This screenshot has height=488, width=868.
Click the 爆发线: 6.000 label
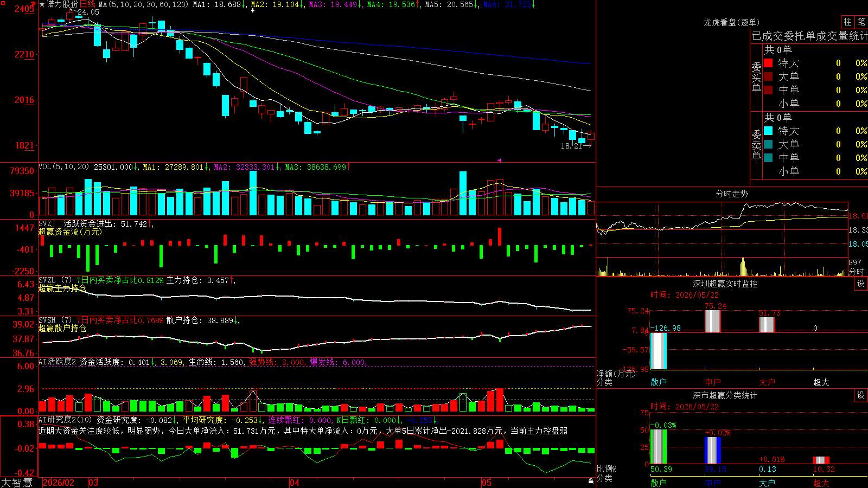(x=339, y=362)
